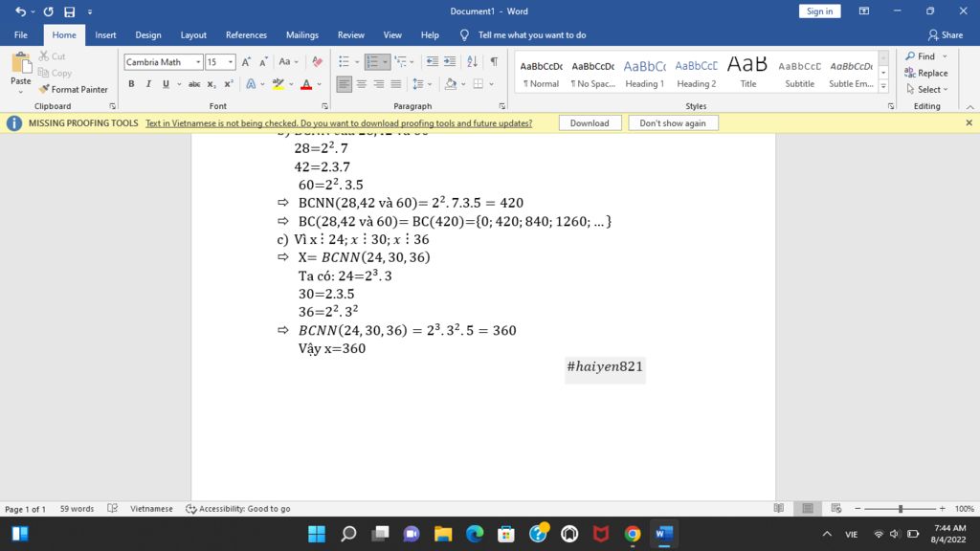Click the Bullets list icon
980x551 pixels.
tap(344, 61)
